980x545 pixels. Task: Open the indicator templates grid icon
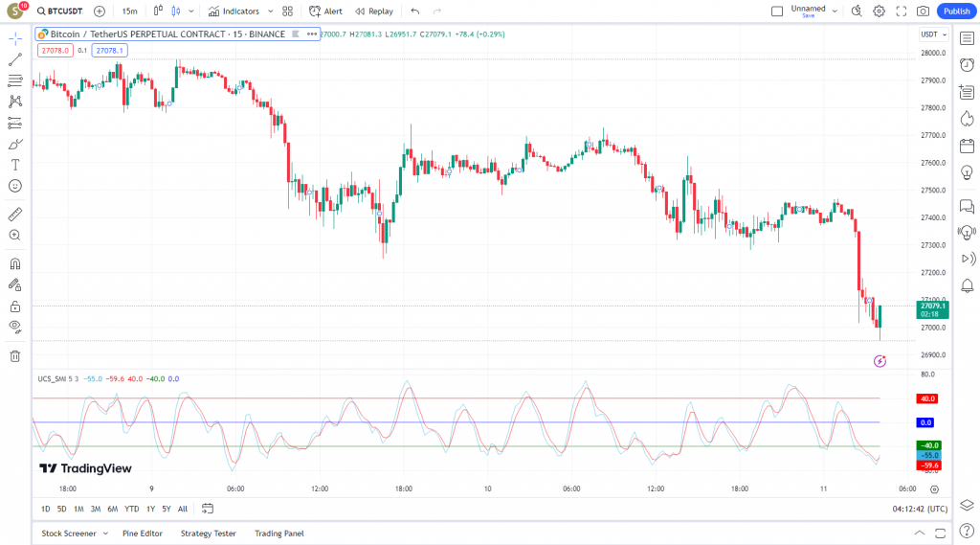tap(287, 11)
